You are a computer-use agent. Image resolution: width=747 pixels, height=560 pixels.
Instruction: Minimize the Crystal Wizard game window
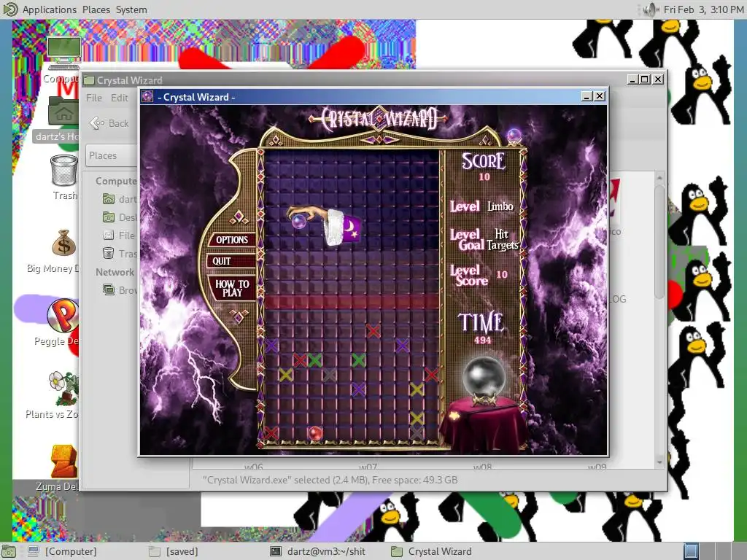point(587,97)
